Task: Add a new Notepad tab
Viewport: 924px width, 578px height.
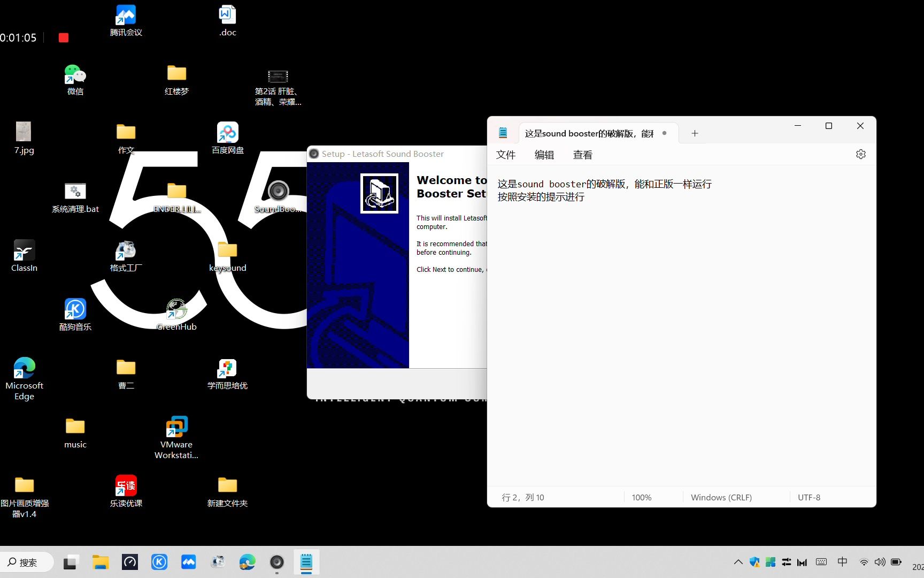Action: 695,133
